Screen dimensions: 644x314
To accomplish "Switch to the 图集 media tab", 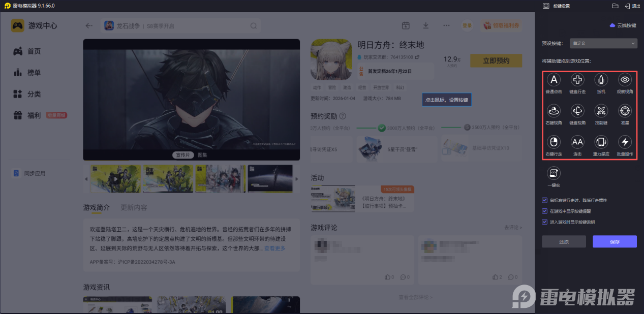I will click(202, 155).
